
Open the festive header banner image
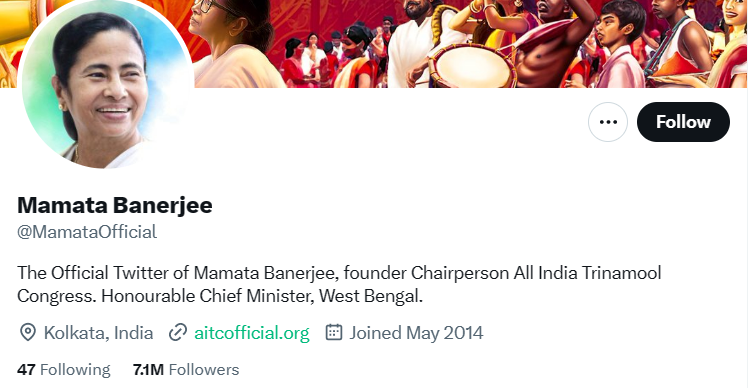pos(375,44)
